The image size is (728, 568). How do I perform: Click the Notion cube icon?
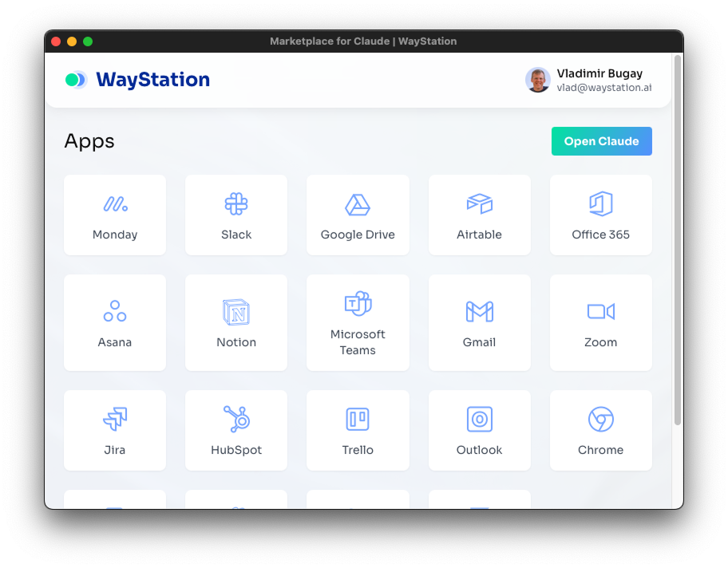(x=236, y=312)
